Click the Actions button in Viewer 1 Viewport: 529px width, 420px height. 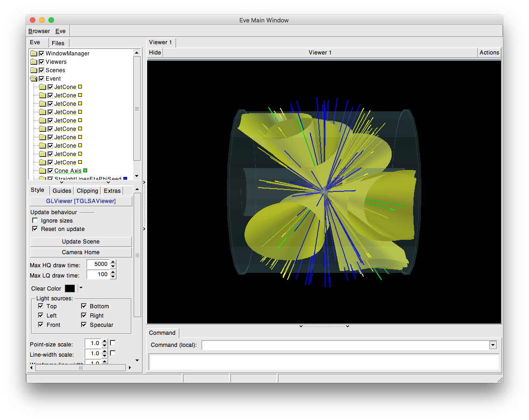click(489, 53)
